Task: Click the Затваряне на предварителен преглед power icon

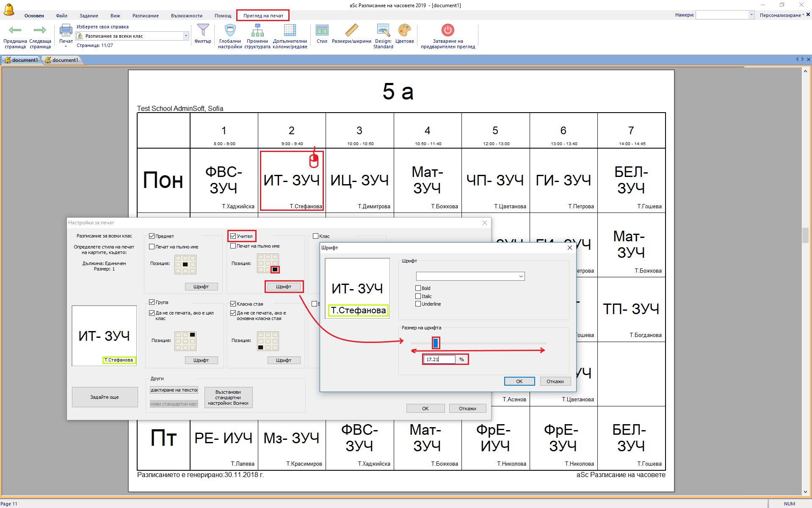Action: (x=447, y=30)
